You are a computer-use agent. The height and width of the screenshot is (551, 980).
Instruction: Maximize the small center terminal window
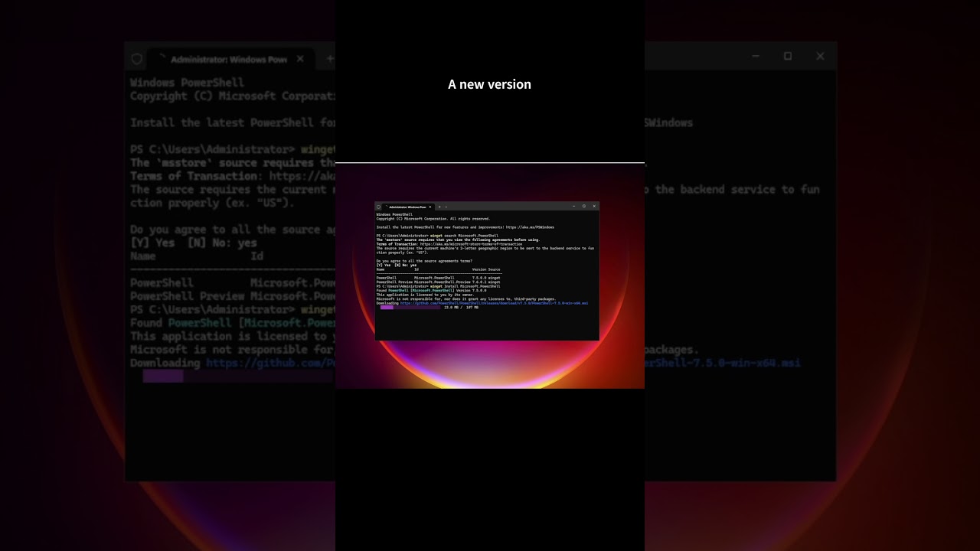584,206
